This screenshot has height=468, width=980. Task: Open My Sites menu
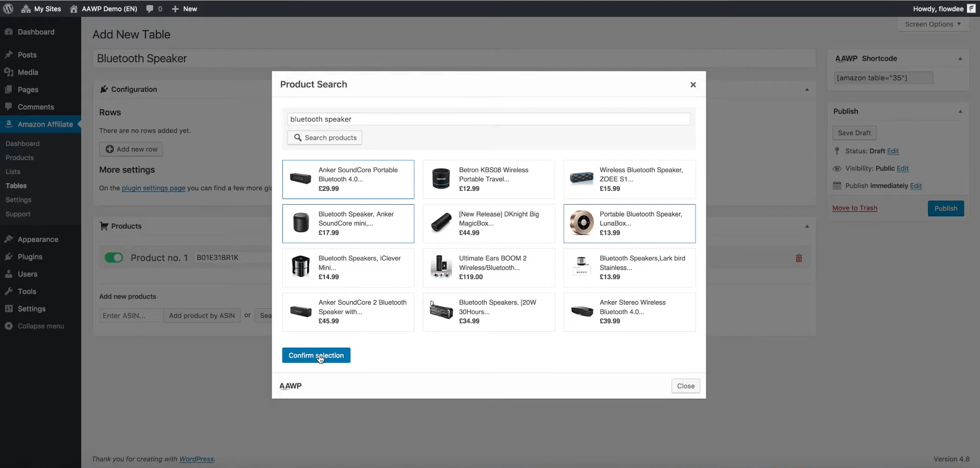(x=41, y=9)
